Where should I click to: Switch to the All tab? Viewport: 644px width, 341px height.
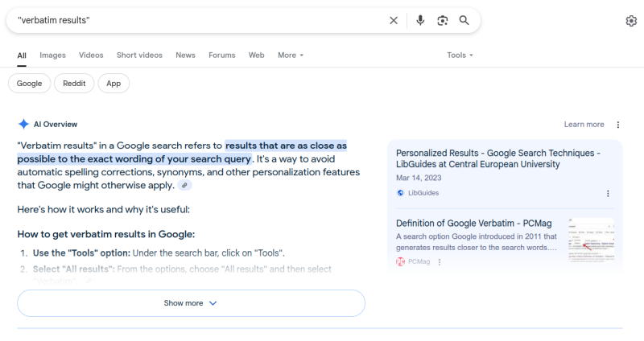(x=22, y=55)
